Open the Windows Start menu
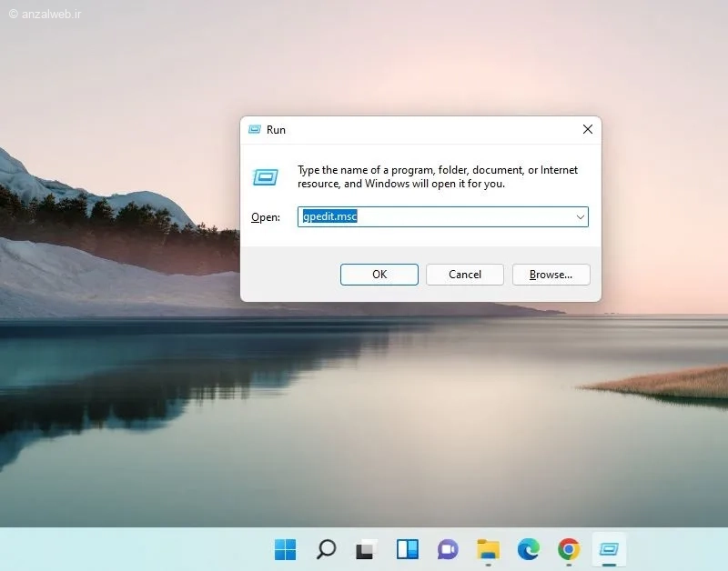 (285, 549)
